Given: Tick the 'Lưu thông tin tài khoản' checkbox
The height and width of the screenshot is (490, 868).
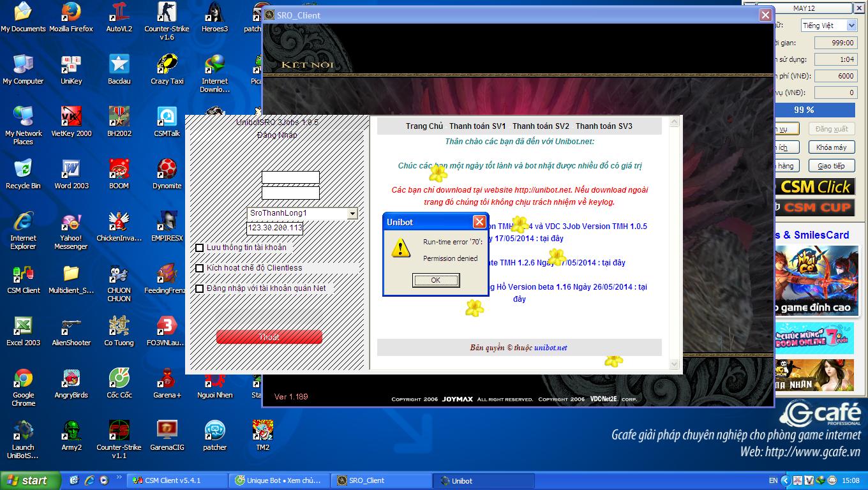Looking at the screenshot, I should click(200, 248).
